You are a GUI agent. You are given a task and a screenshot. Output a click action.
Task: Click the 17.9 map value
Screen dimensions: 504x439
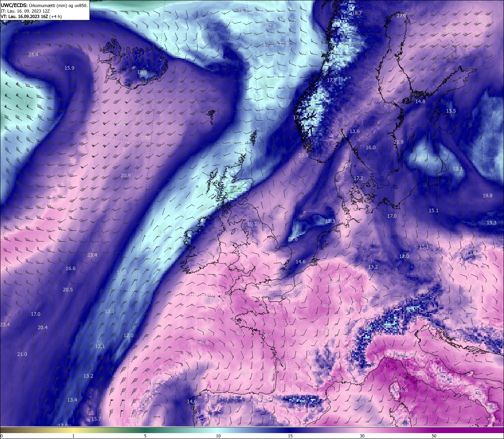298,117
